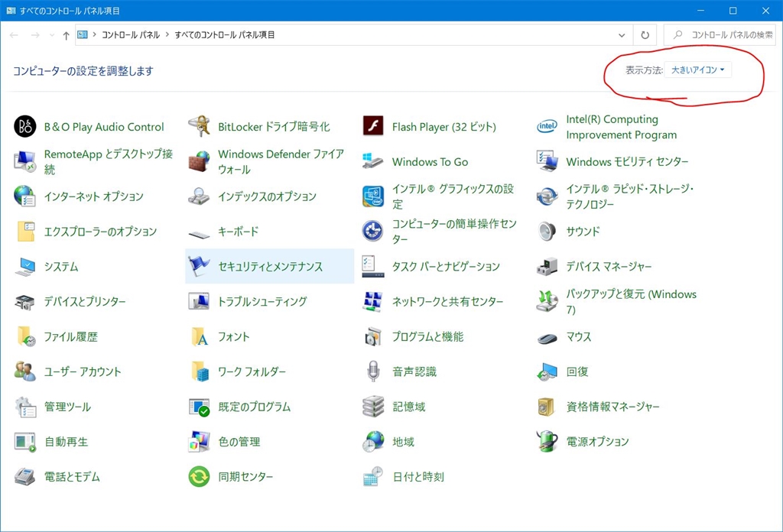Open インテル ラピッド・ストレージ・テクノロジー icon
Image resolution: width=783 pixels, height=532 pixels.
click(x=547, y=196)
